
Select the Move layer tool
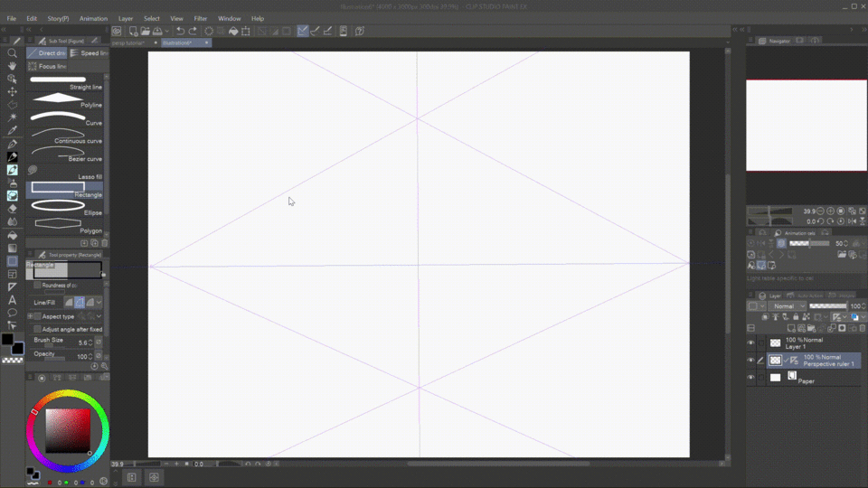[x=12, y=92]
